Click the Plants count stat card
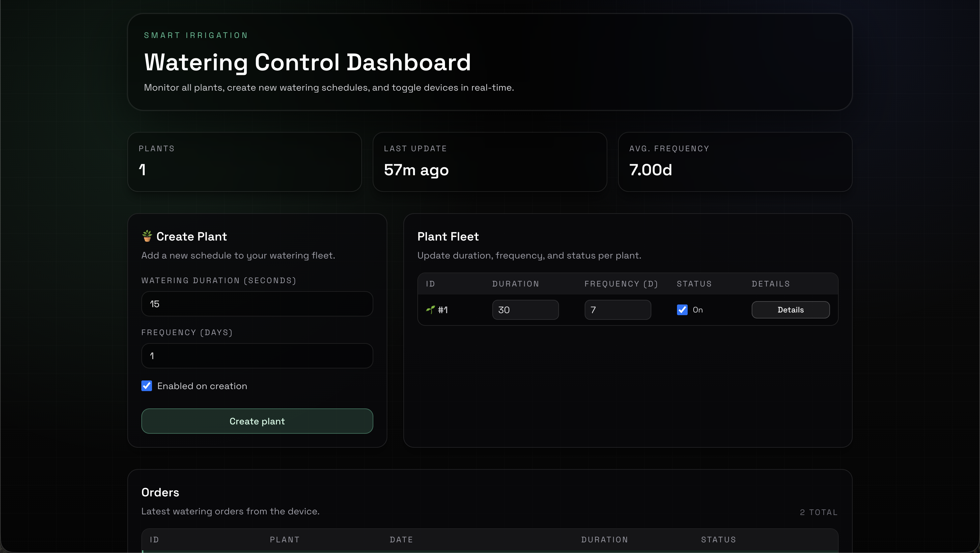Screen dimensions: 980x553 (x=244, y=162)
